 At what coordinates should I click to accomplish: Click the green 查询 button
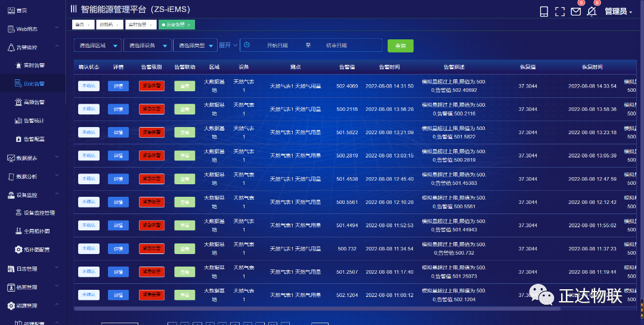point(401,45)
